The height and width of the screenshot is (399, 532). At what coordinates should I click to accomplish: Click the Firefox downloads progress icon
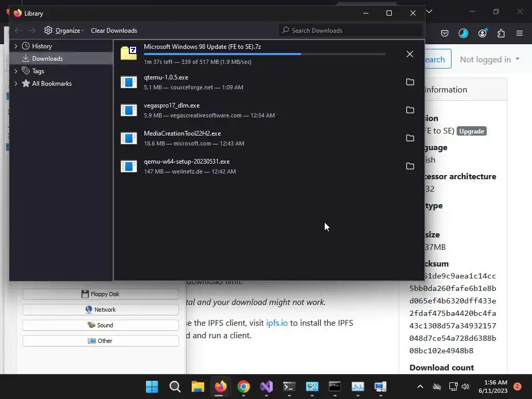[x=463, y=33]
